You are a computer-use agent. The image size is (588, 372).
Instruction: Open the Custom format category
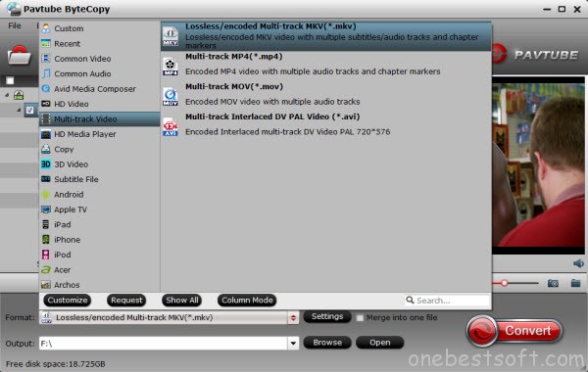100,28
